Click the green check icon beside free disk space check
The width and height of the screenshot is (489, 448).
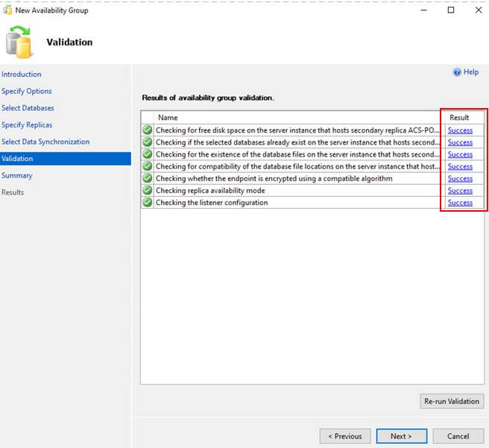[148, 130]
